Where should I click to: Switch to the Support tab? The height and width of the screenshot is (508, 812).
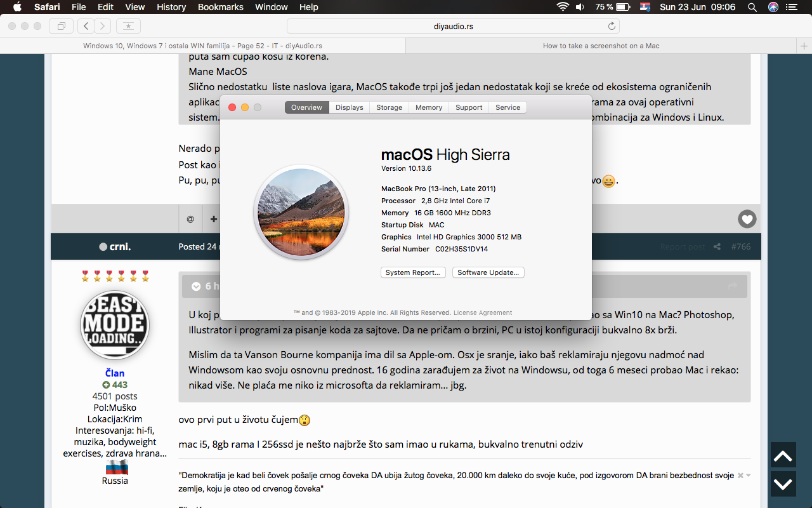tap(469, 107)
